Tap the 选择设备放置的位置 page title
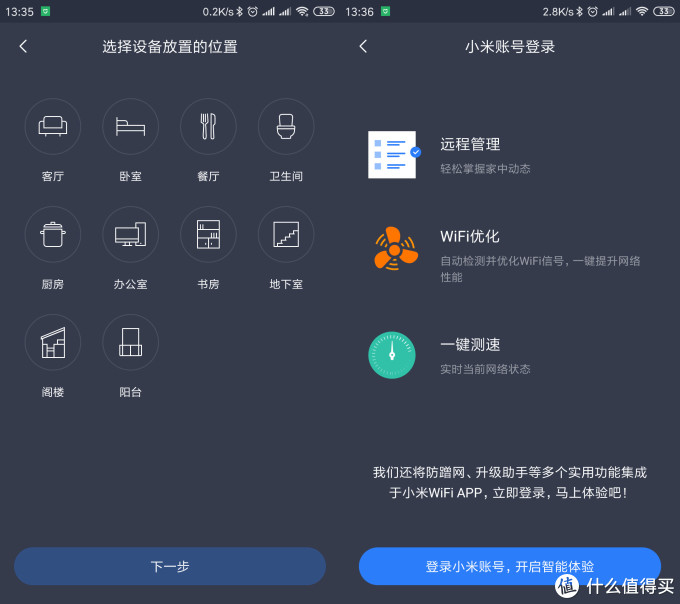The width and height of the screenshot is (680, 604). [x=170, y=46]
